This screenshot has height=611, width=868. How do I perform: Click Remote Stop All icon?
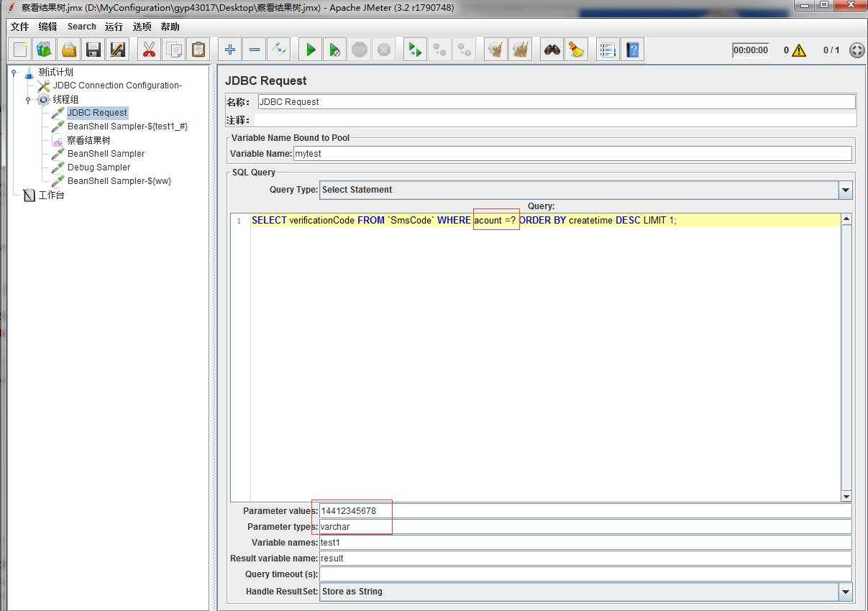point(439,50)
